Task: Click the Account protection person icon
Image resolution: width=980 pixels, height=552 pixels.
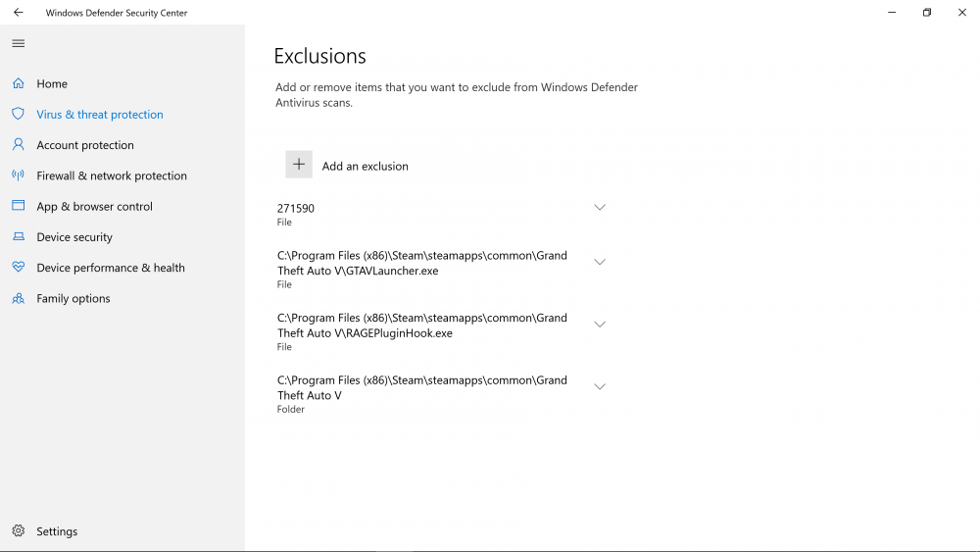Action: 18,145
